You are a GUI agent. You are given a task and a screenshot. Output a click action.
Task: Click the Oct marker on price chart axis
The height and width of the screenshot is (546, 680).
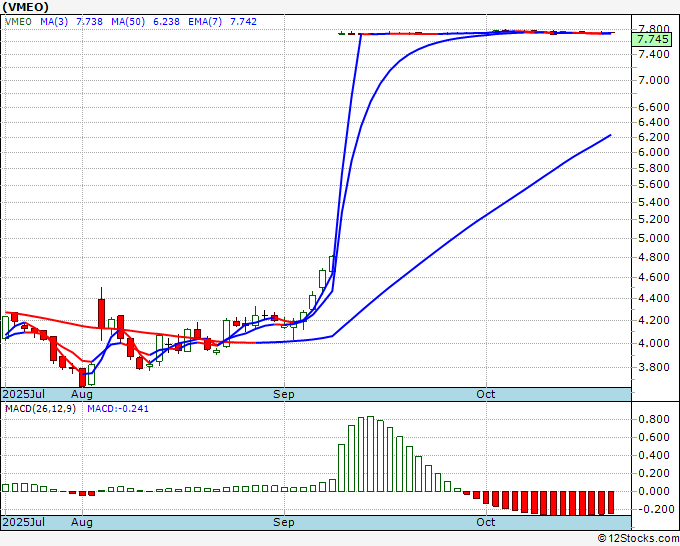[x=487, y=393]
